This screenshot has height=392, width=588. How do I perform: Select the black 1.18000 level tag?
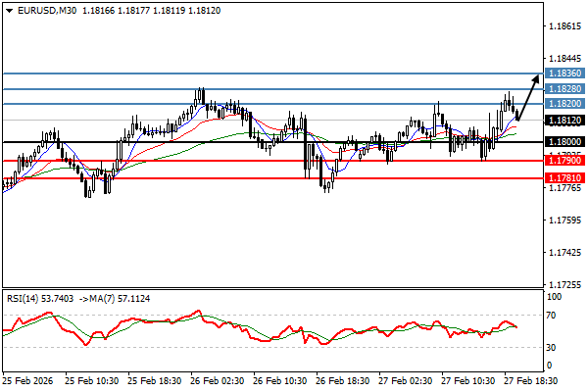pos(564,142)
